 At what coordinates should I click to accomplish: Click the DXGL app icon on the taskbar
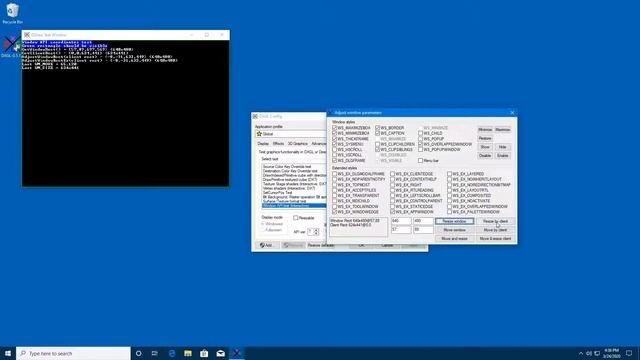coord(237,353)
